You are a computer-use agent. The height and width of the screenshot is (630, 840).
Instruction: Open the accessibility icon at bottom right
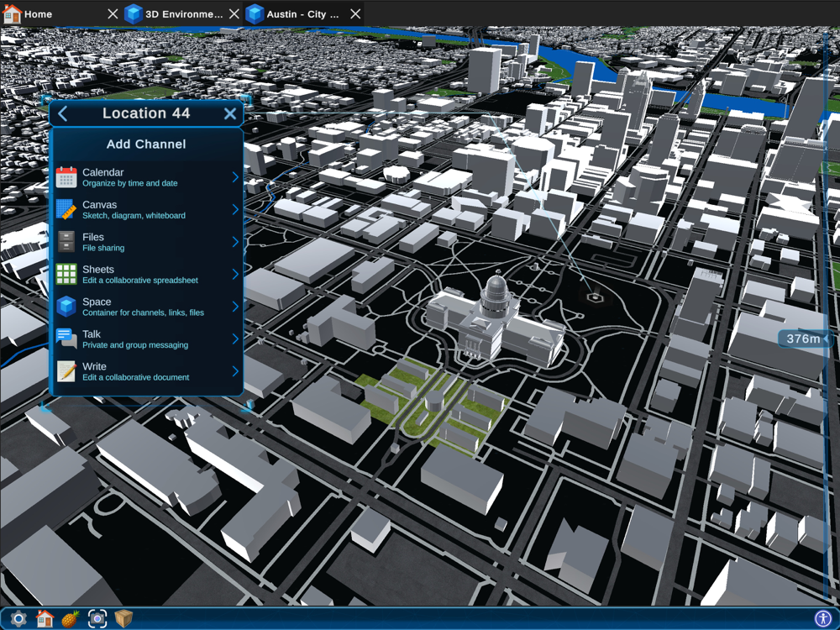[x=822, y=619]
